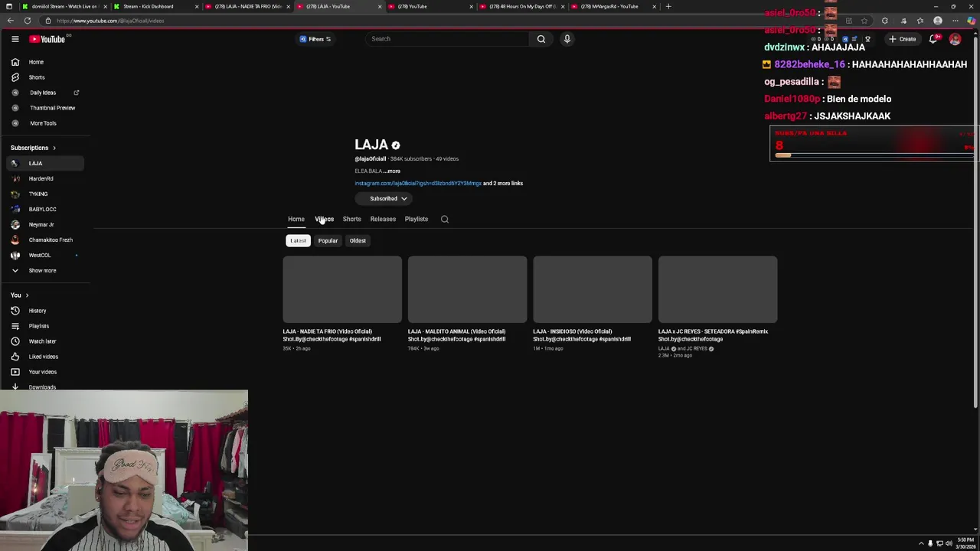Open Your videos page
Image resolution: width=980 pixels, height=551 pixels.
pos(44,372)
